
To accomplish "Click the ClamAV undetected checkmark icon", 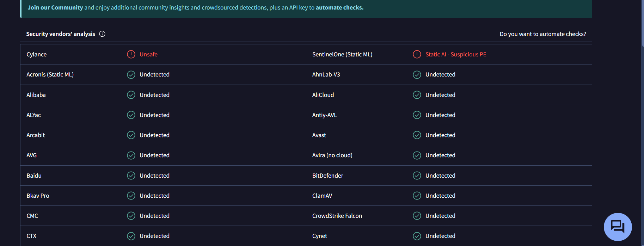I will pyautogui.click(x=417, y=196).
